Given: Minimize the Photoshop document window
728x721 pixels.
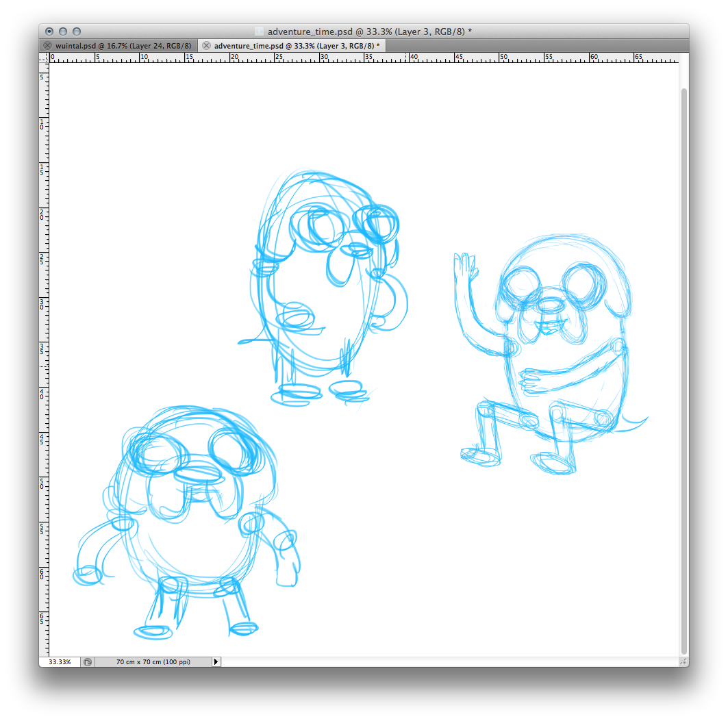Looking at the screenshot, I should point(63,31).
